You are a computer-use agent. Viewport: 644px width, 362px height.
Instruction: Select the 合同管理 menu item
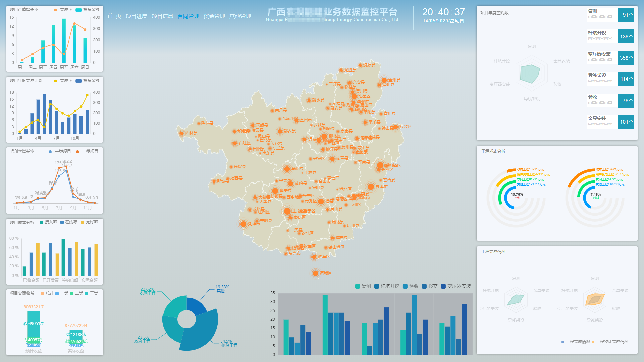[x=188, y=16]
